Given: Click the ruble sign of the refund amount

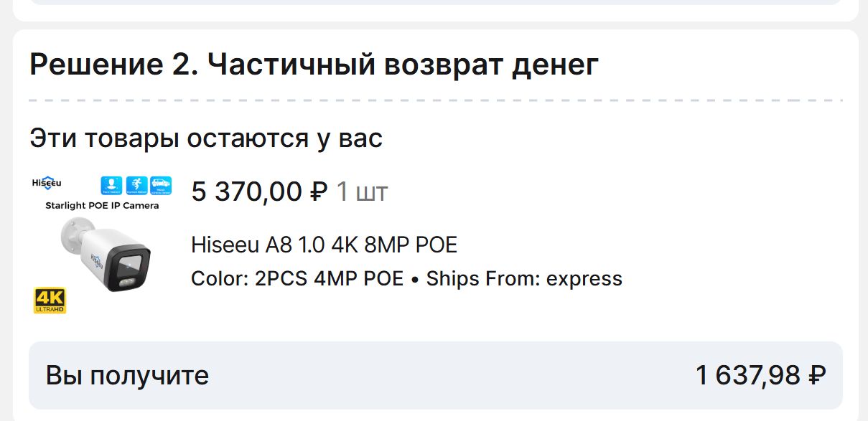Looking at the screenshot, I should (x=817, y=375).
